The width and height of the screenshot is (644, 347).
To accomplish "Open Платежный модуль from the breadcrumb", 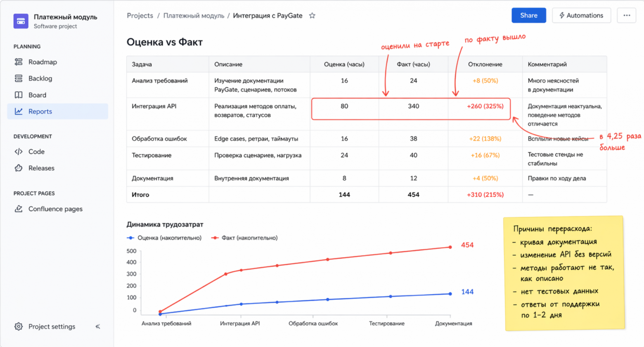I will tap(193, 15).
